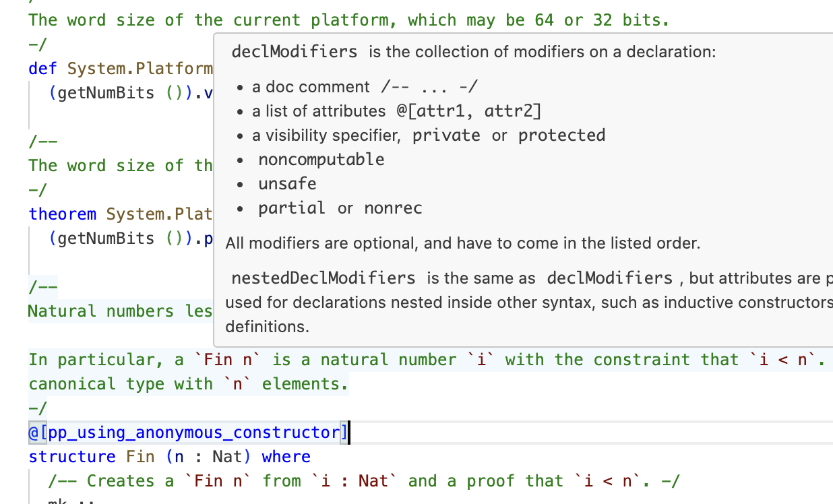
Task: Click 'Nat' in the structure Fin declaration
Action: point(226,457)
